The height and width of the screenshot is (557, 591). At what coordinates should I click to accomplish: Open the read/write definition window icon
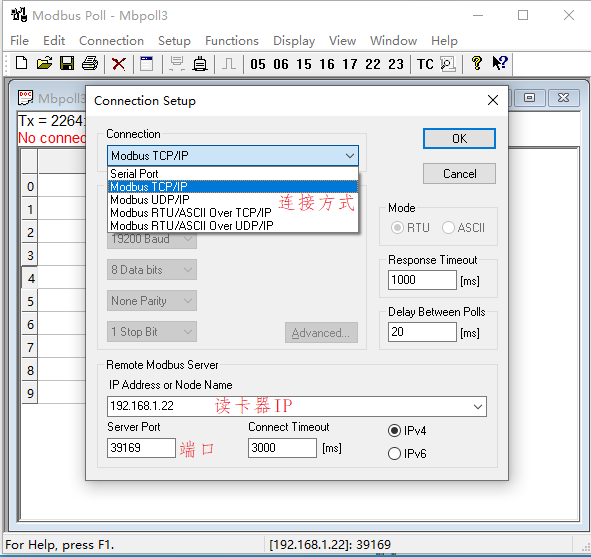(x=147, y=64)
